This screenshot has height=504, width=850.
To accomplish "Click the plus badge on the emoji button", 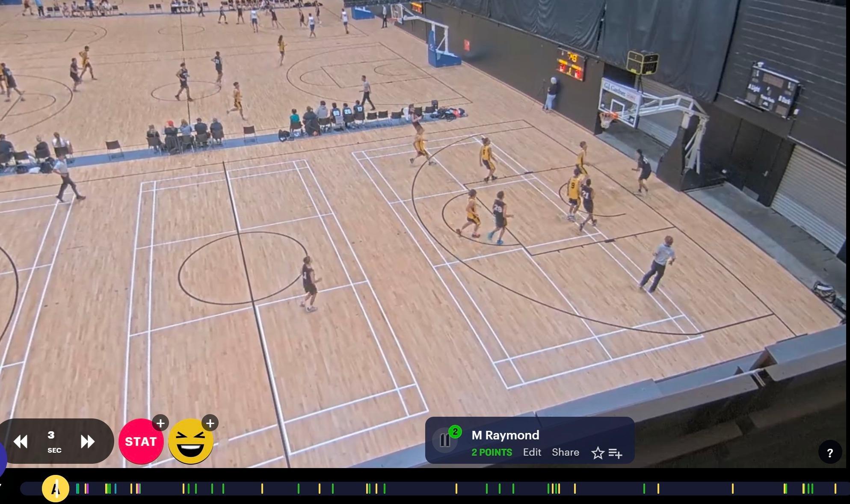I will pos(210,423).
